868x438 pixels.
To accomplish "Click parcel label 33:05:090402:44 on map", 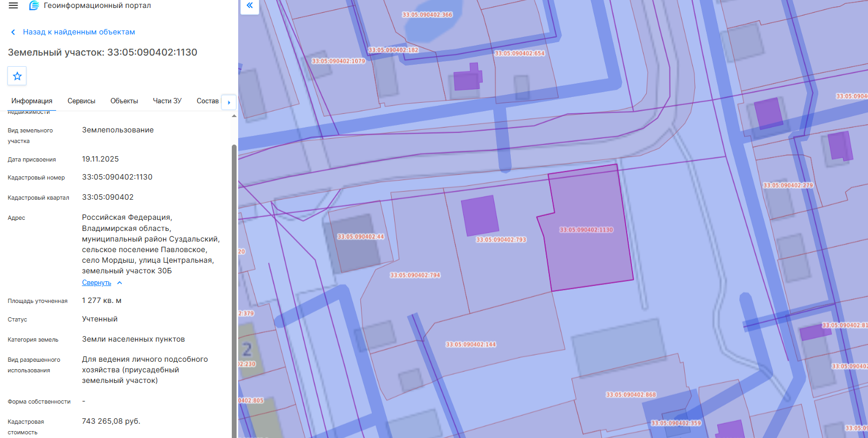I will [360, 237].
